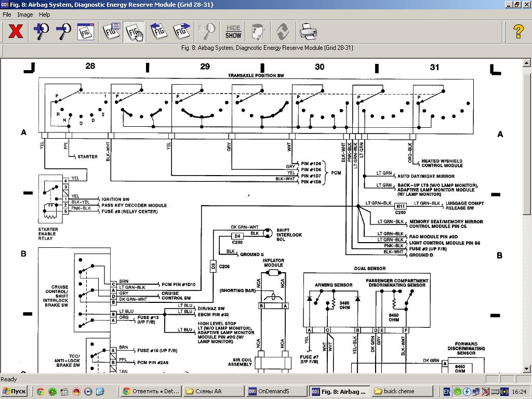Viewport: 532px width, 399px height.
Task: Click the fit figure to window icon
Action: tap(86, 32)
